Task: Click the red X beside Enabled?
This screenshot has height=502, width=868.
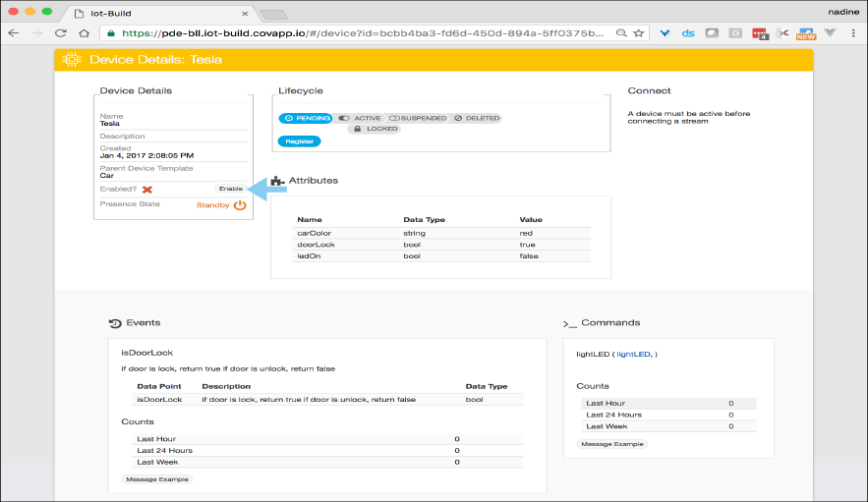Action: coord(147,189)
